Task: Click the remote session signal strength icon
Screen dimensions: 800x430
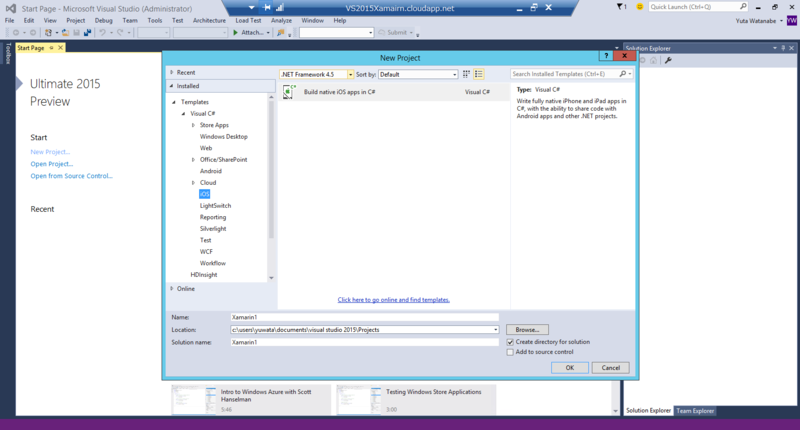Action: click(280, 8)
